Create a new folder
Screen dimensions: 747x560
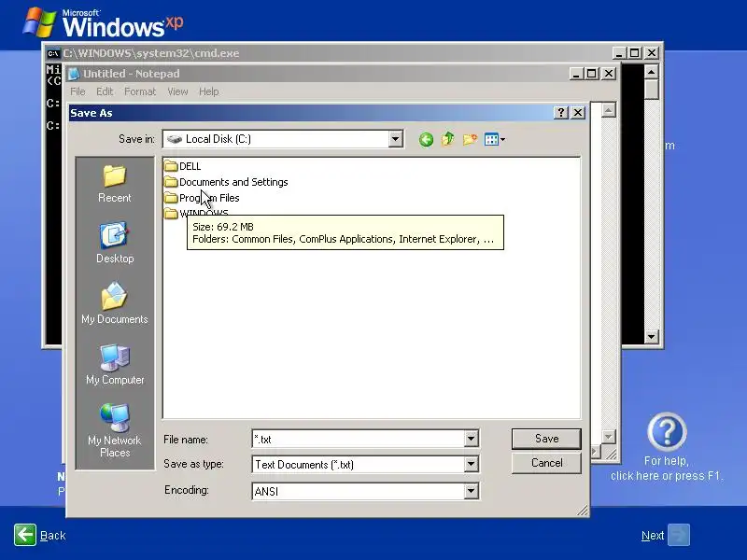[x=470, y=139]
